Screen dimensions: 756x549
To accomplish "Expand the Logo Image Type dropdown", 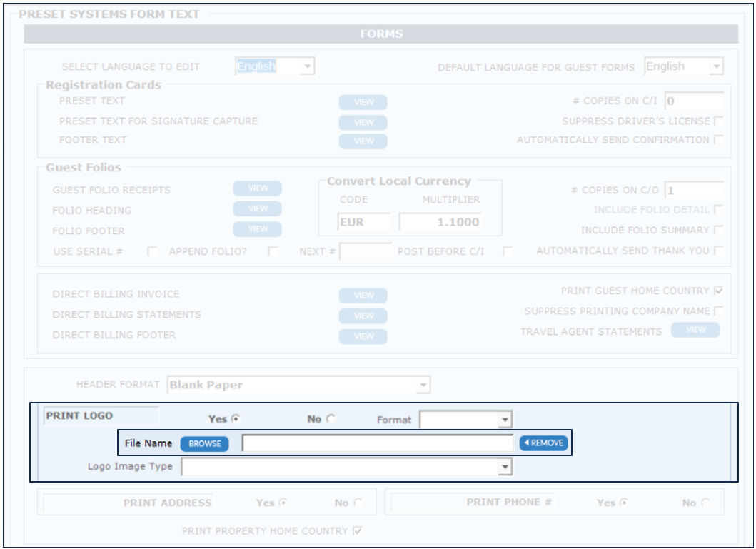I will coord(505,467).
